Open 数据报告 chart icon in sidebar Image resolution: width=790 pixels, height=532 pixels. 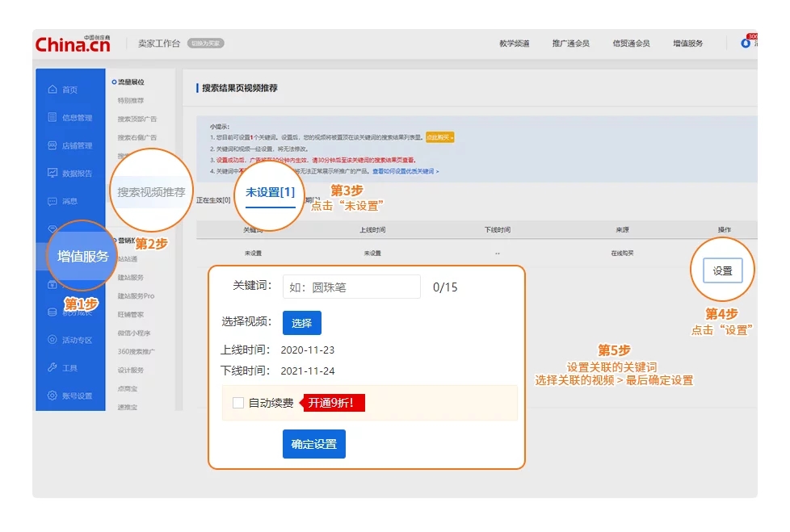coord(53,173)
